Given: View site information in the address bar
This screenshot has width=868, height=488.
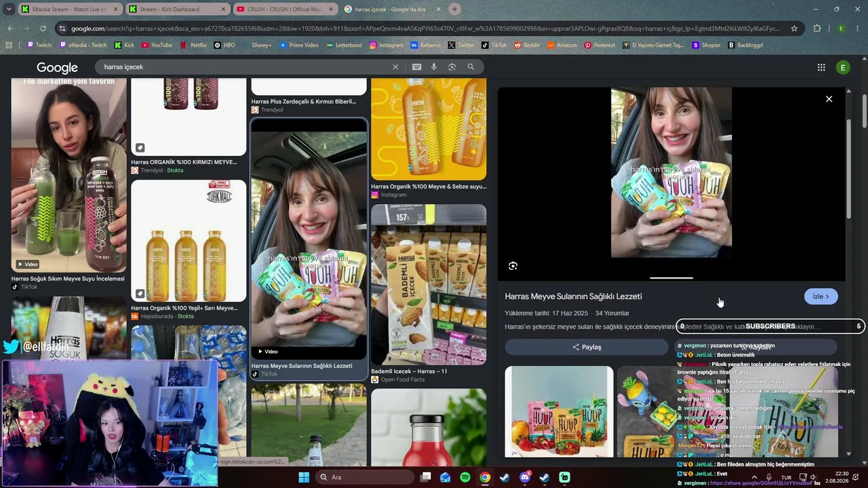Looking at the screenshot, I should [x=62, y=28].
